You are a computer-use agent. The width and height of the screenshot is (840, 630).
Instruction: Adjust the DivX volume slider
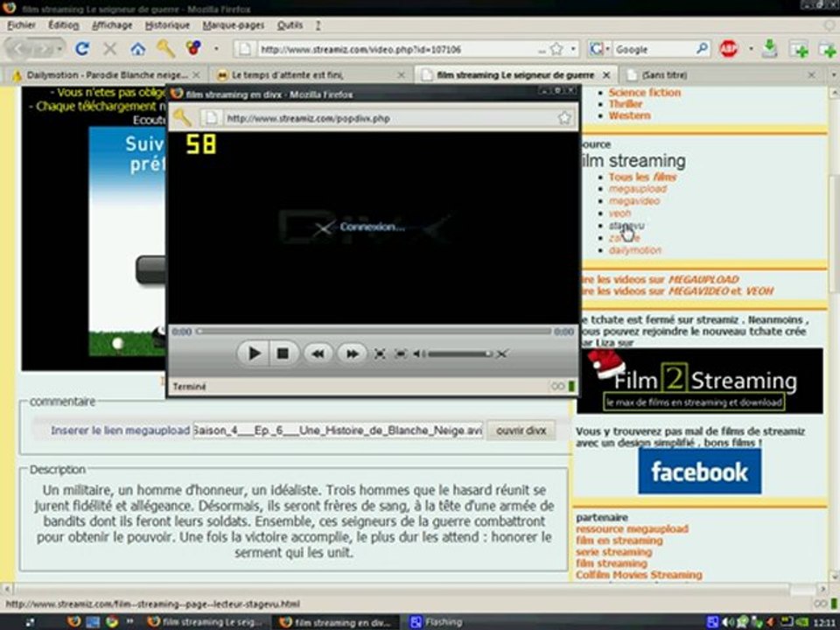click(x=459, y=353)
